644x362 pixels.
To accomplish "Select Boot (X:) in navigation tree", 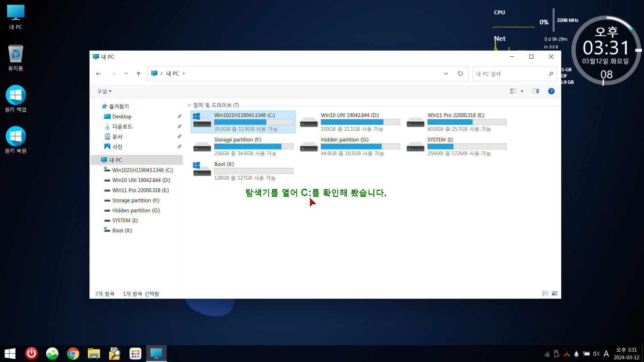I will [122, 230].
